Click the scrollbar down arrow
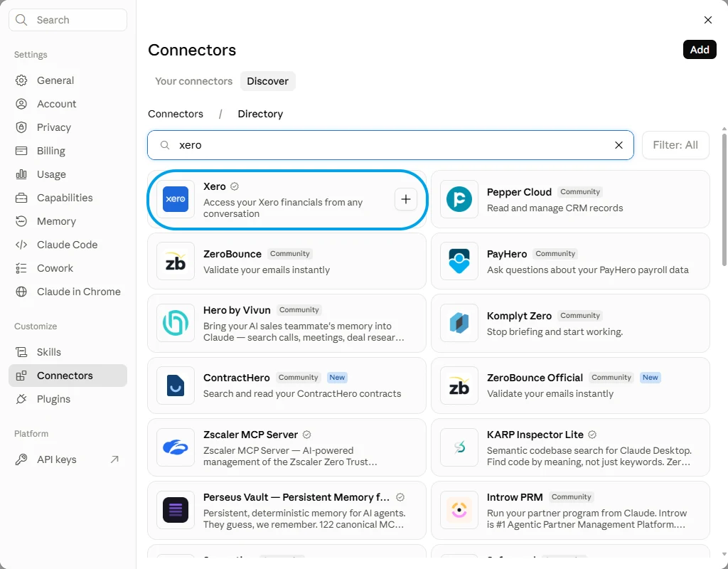Image resolution: width=728 pixels, height=569 pixels. click(x=724, y=554)
